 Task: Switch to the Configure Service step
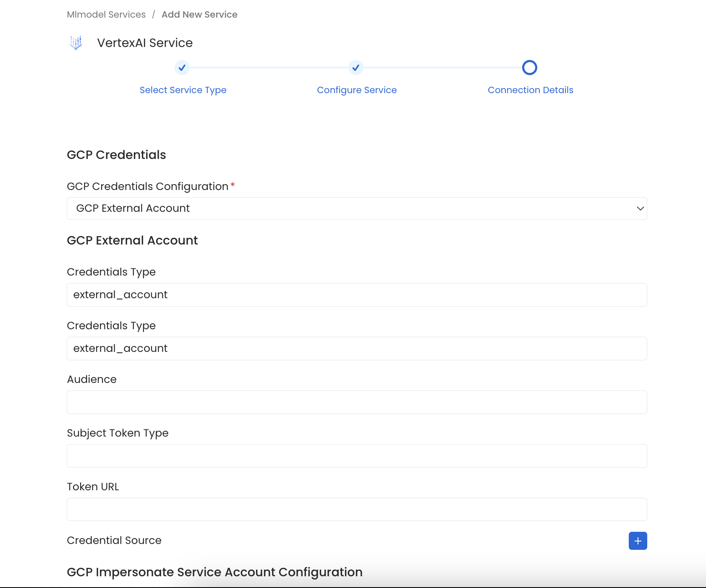pyautogui.click(x=357, y=90)
